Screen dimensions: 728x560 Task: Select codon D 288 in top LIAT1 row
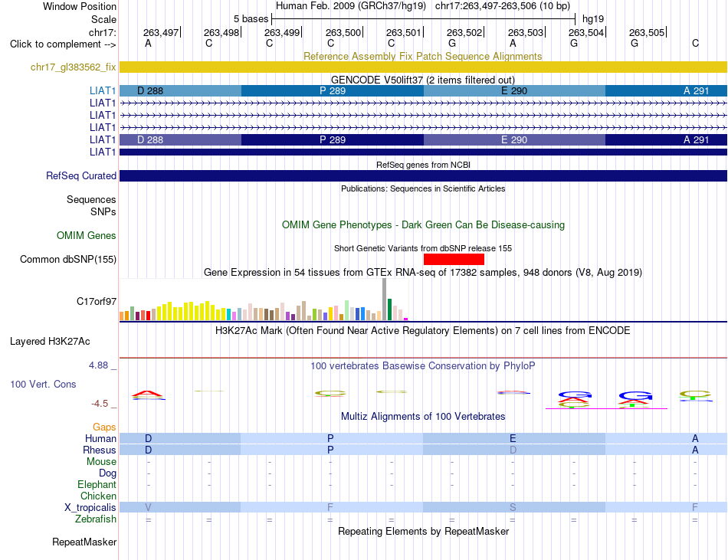point(181,91)
